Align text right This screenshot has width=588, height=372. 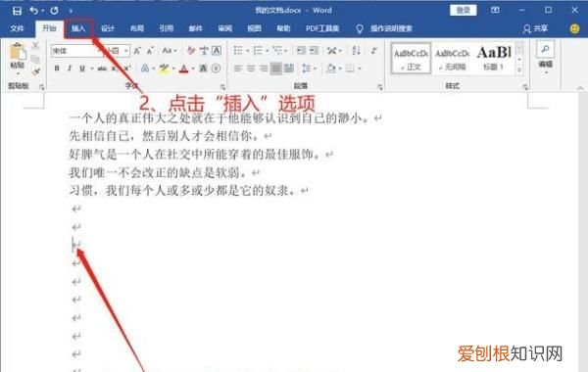pyautogui.click(x=264, y=69)
